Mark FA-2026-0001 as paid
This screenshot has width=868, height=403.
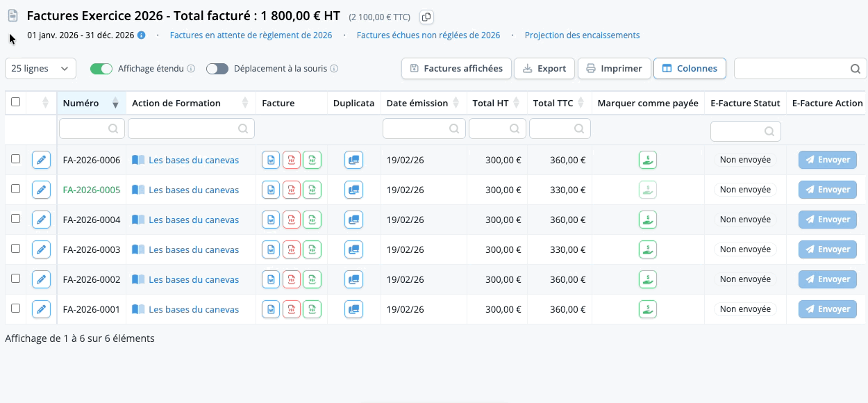(648, 309)
